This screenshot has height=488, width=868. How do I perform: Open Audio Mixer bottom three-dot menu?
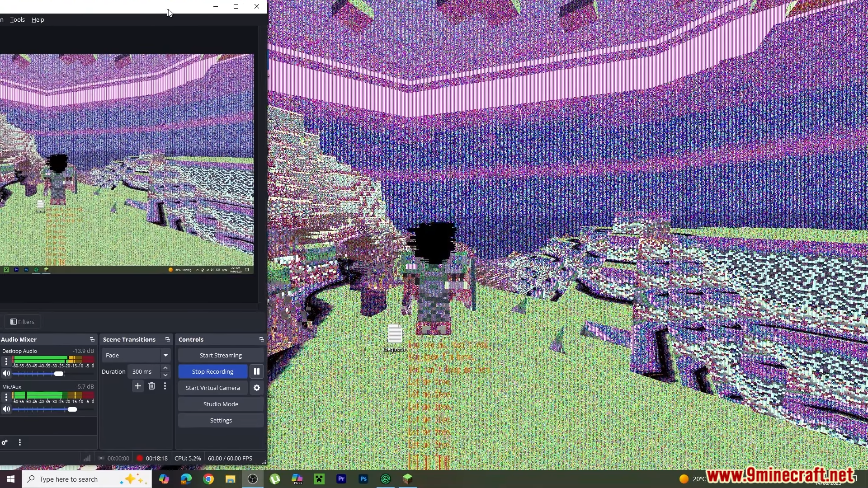(x=20, y=442)
